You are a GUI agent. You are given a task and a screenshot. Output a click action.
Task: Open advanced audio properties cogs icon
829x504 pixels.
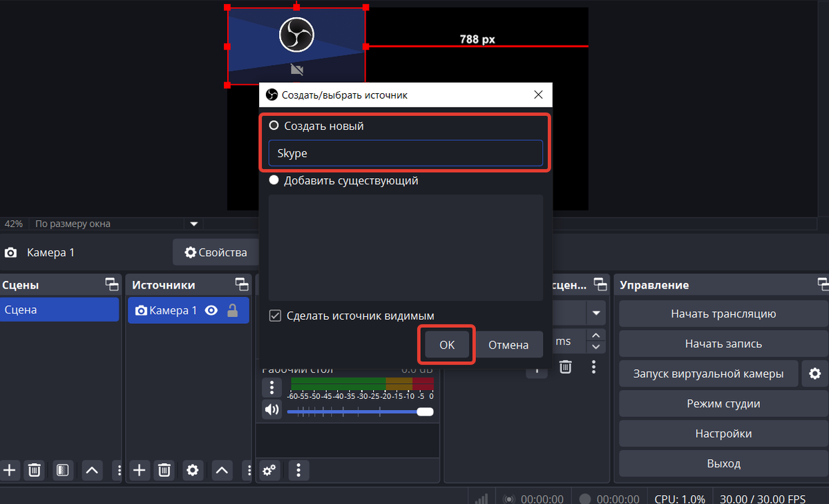pyautogui.click(x=269, y=470)
